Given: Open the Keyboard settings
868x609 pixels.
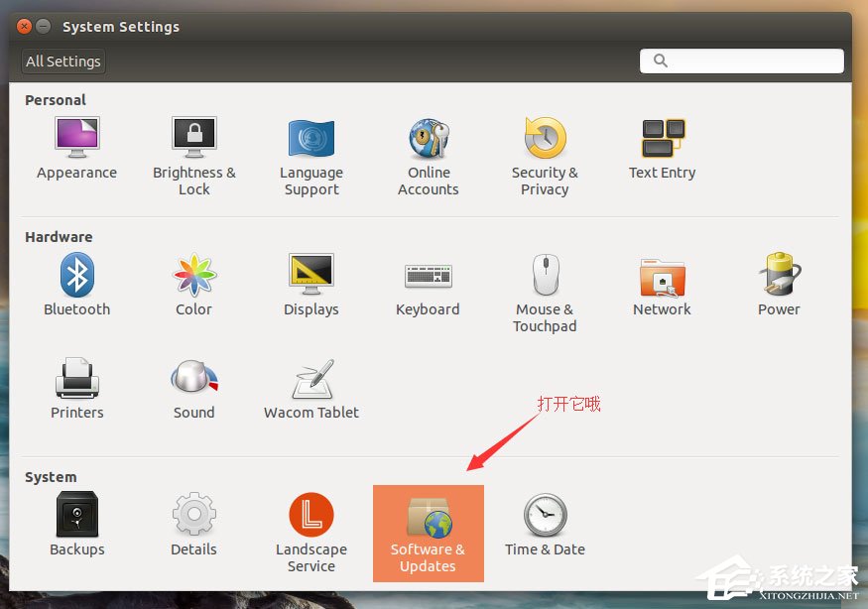Looking at the screenshot, I should (x=428, y=283).
